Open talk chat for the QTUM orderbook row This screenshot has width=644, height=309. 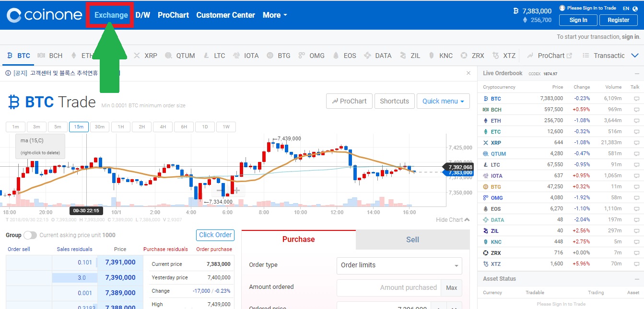[x=636, y=154]
